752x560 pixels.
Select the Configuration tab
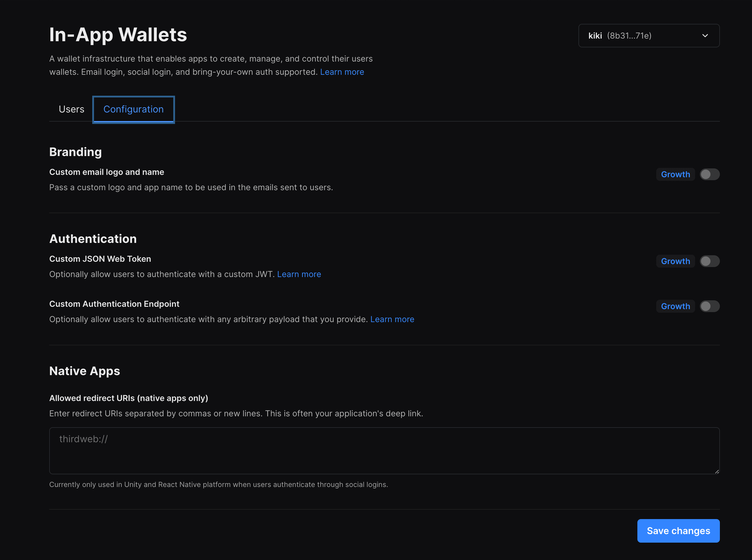click(x=133, y=109)
